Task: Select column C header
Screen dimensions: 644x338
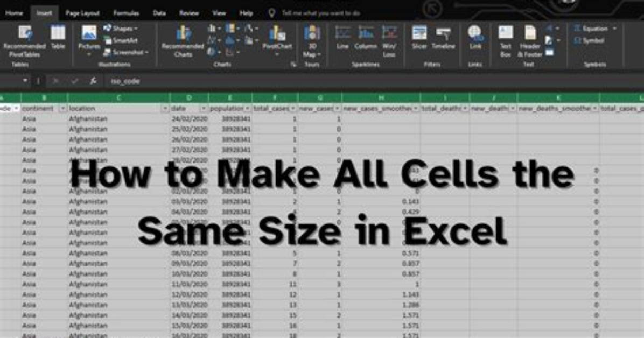Action: (118, 98)
